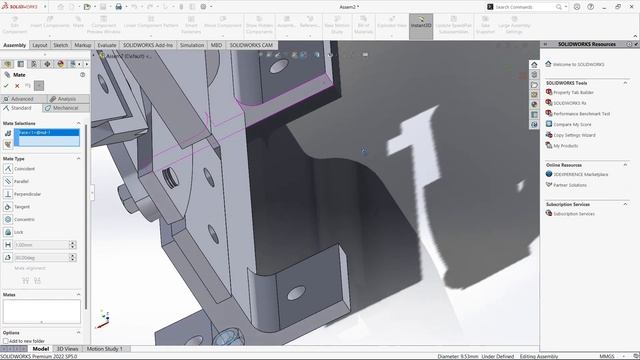The image size is (640, 360).
Task: Toggle the Distance mate icon
Action: click(x=8, y=245)
